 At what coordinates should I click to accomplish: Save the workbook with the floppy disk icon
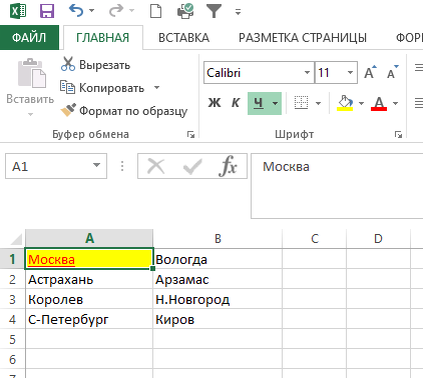tap(47, 11)
